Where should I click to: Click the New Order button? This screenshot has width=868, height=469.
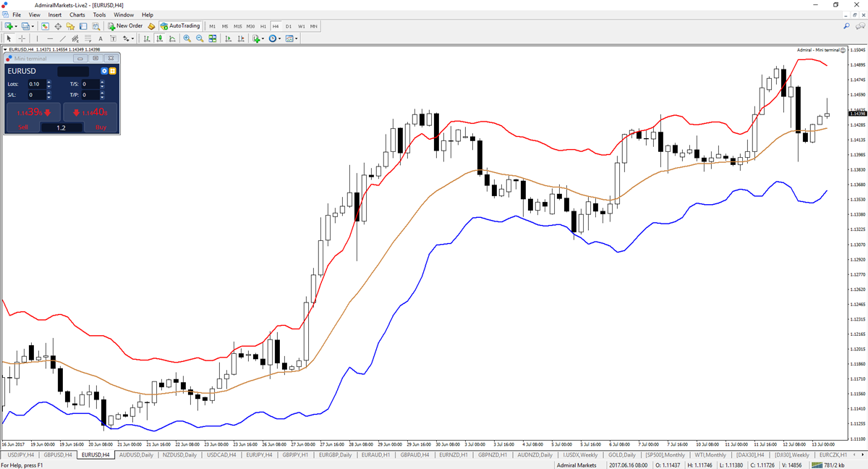click(x=125, y=25)
